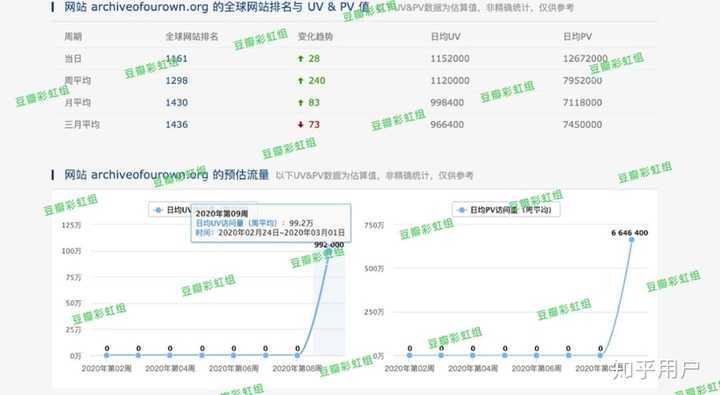This screenshot has width=720, height=395.
Task: Click the blue marker icon in 日均UV legend
Action: (x=158, y=210)
